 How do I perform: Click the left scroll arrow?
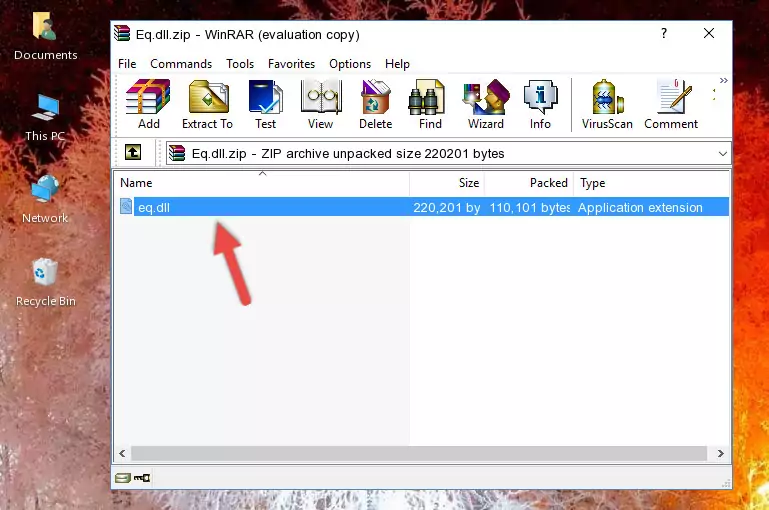[123, 454]
